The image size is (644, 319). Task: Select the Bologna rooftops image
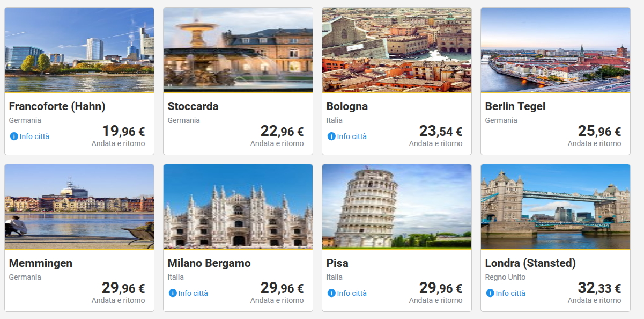pyautogui.click(x=397, y=50)
